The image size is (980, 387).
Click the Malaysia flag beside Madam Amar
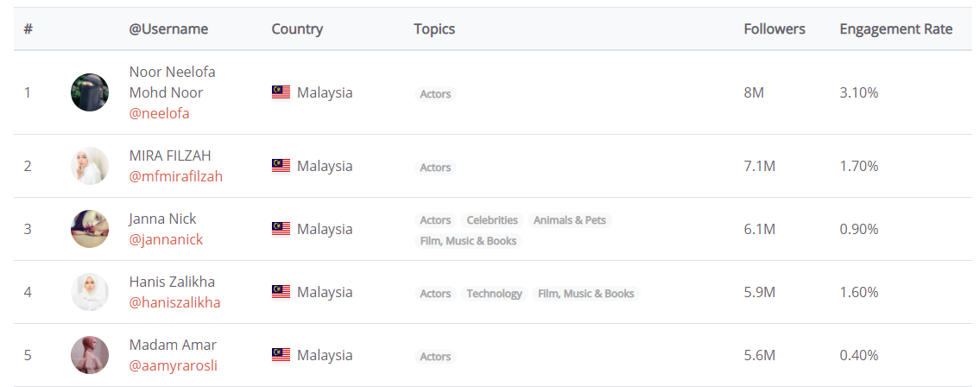point(281,355)
